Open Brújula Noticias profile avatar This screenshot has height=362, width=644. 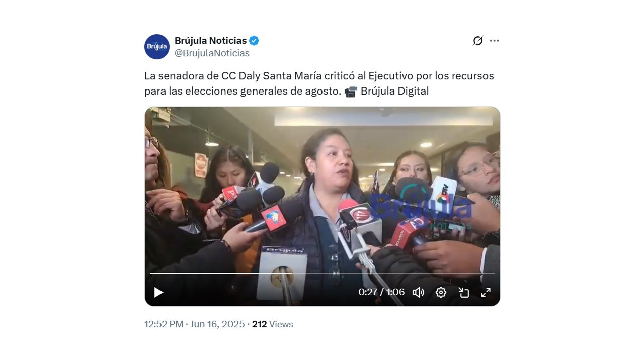click(x=157, y=47)
